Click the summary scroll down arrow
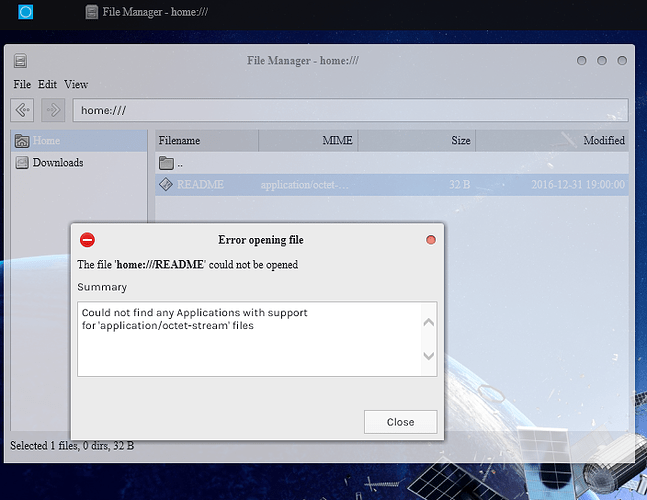The width and height of the screenshot is (647, 500). click(429, 356)
